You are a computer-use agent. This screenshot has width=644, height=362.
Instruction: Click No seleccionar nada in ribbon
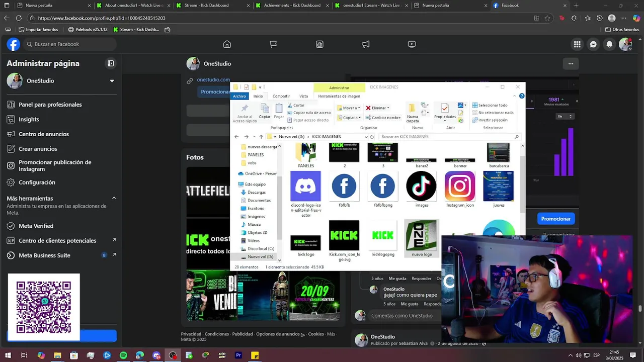[493, 113]
